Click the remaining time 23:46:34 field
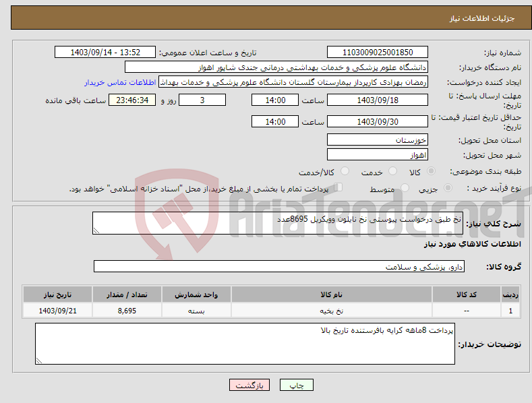Viewport: 532px width, 403px height. point(132,100)
